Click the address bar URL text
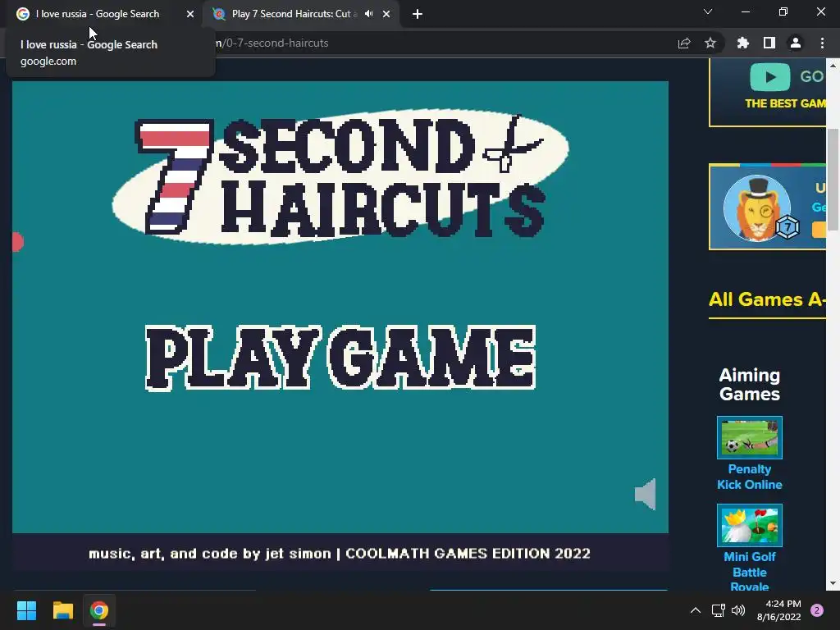 272,43
